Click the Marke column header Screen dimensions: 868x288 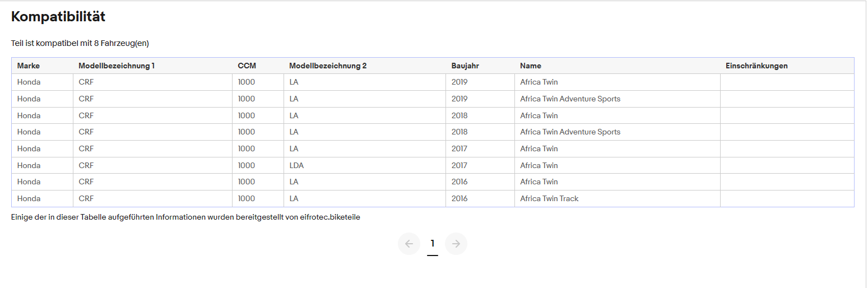29,66
